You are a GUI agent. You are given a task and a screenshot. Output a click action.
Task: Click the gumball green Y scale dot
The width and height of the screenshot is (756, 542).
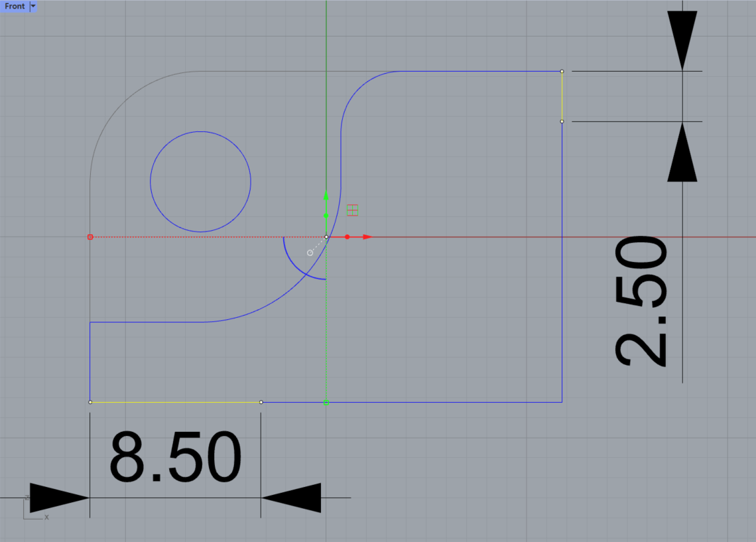click(x=326, y=216)
